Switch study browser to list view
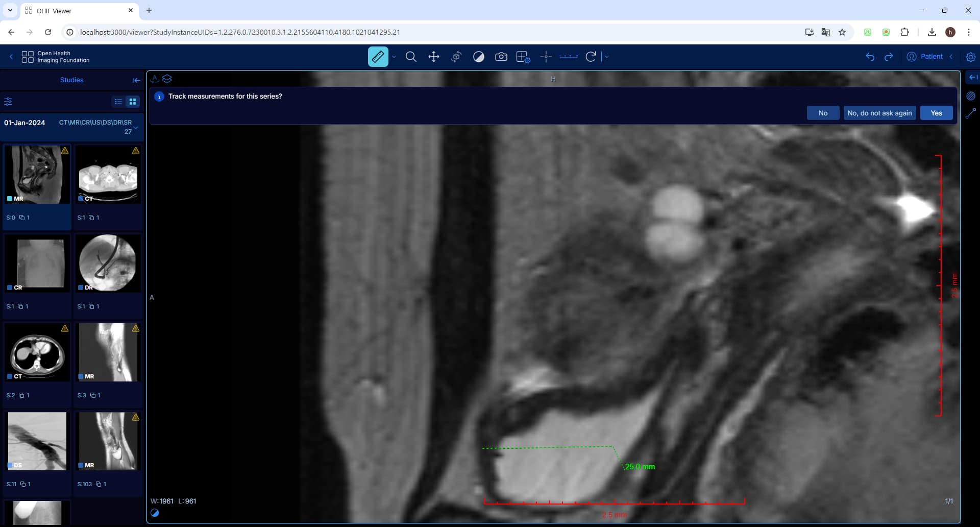 pyautogui.click(x=118, y=102)
